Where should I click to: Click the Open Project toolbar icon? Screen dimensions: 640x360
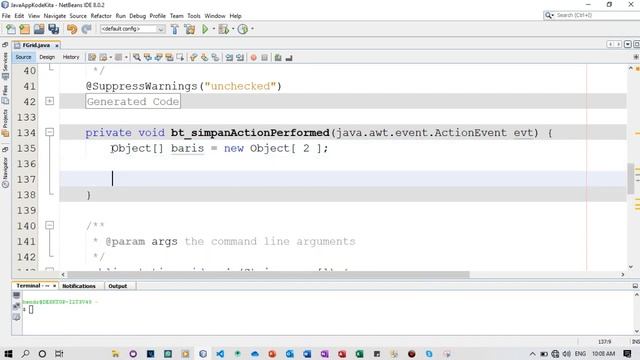click(39, 29)
